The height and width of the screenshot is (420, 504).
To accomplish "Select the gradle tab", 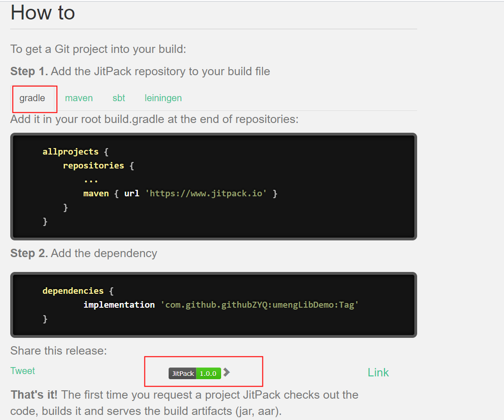I will (x=32, y=98).
